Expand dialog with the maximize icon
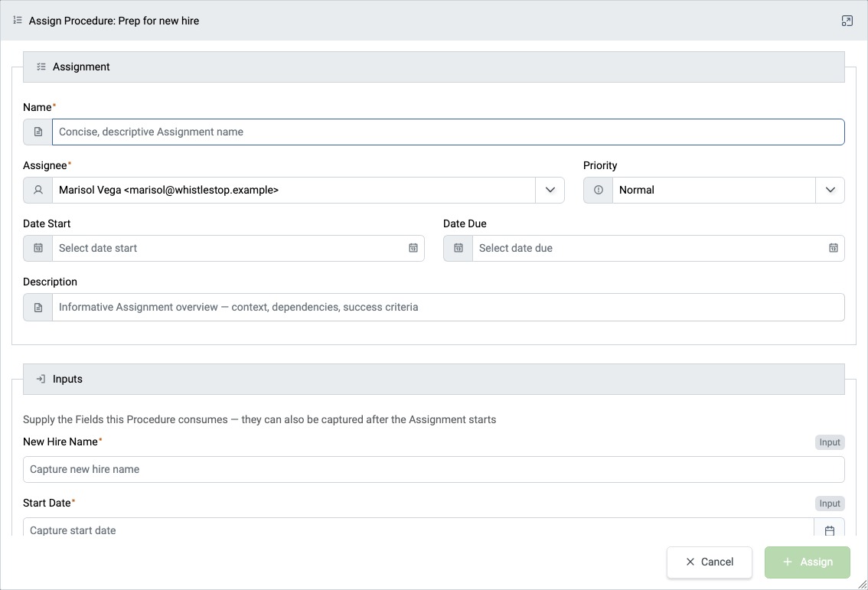 [x=847, y=21]
